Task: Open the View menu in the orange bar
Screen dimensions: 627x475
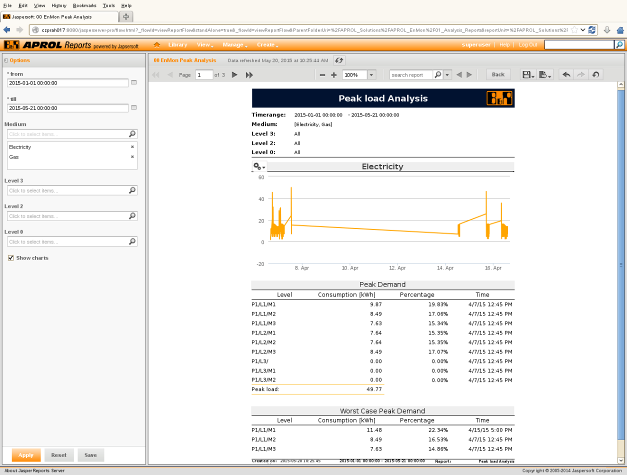Action: 205,45
